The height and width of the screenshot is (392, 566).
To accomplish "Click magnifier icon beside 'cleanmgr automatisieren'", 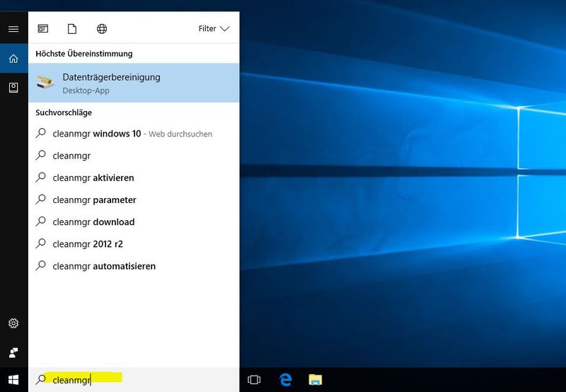I will [x=41, y=265].
